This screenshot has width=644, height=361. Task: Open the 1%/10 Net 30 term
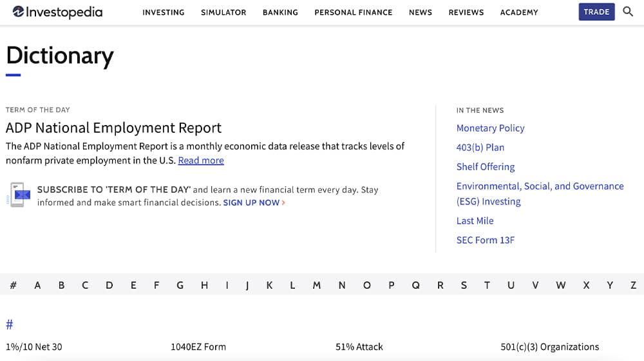pyautogui.click(x=34, y=347)
